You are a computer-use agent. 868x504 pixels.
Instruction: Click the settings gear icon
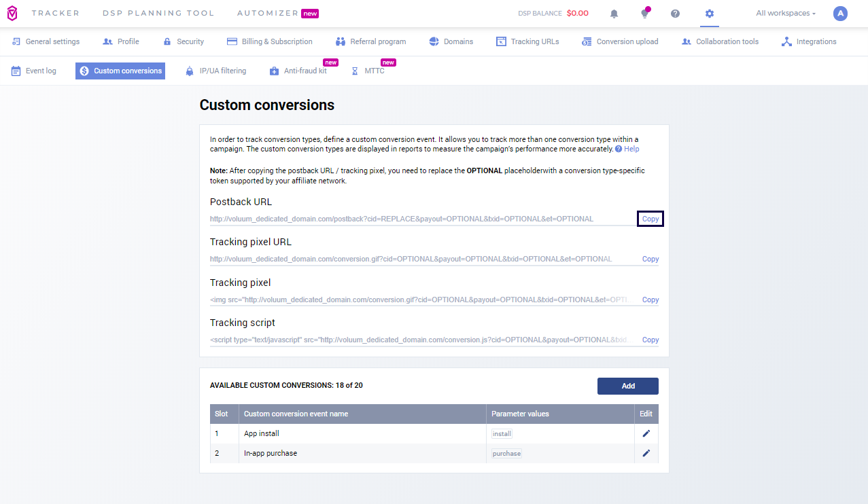click(x=709, y=14)
